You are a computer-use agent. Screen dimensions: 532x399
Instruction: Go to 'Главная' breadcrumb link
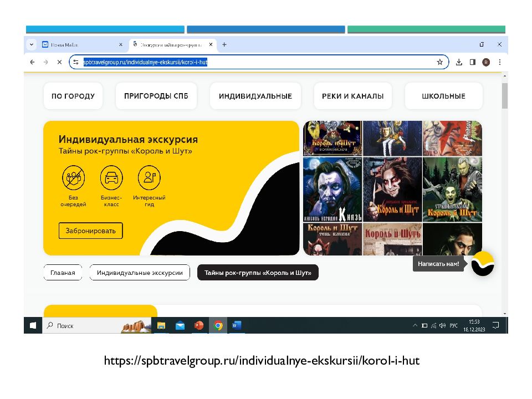point(63,273)
